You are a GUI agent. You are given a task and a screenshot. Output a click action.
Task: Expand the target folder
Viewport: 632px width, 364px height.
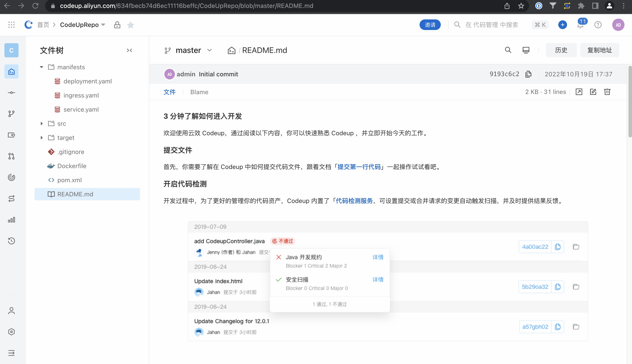pyautogui.click(x=42, y=138)
